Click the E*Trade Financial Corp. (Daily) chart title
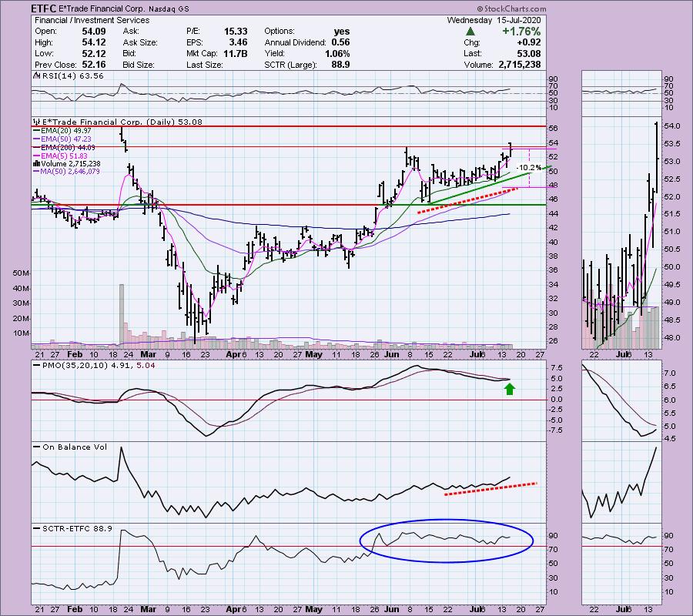This screenshot has width=693, height=616. [x=122, y=122]
